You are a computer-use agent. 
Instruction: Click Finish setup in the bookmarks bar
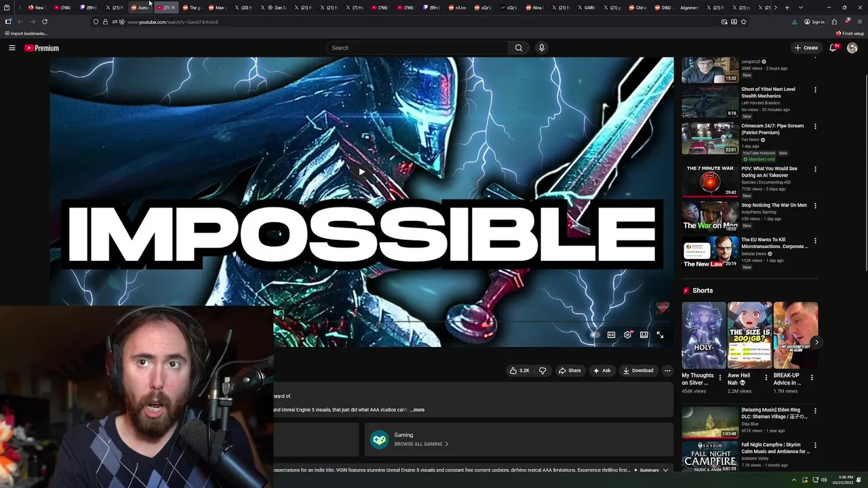(850, 33)
